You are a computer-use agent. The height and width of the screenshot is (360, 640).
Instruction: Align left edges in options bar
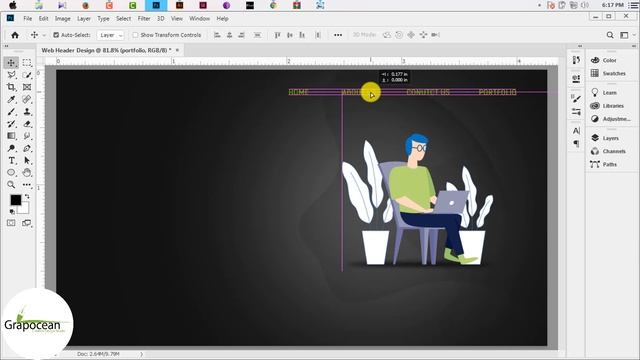tap(217, 35)
